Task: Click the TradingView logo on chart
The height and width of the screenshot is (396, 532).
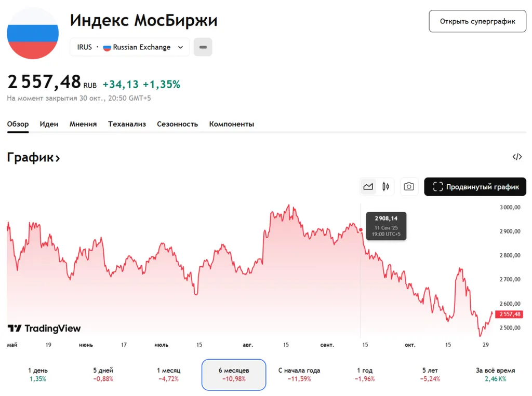Action: [x=44, y=328]
